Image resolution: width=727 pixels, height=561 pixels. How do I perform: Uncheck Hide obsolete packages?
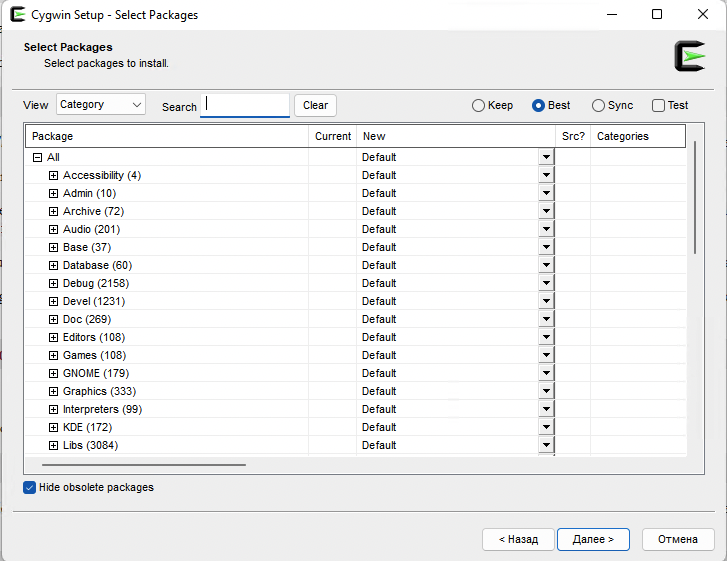tap(30, 487)
